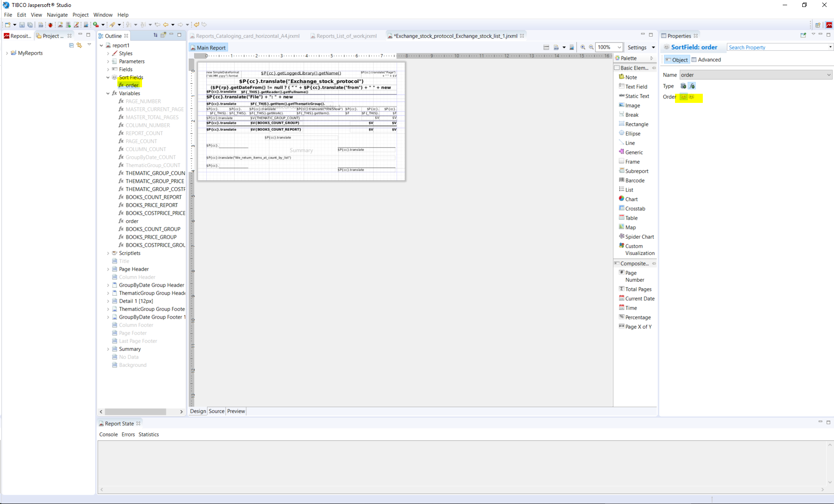
Task: Click the zoom out magnifier icon
Action: 591,47
